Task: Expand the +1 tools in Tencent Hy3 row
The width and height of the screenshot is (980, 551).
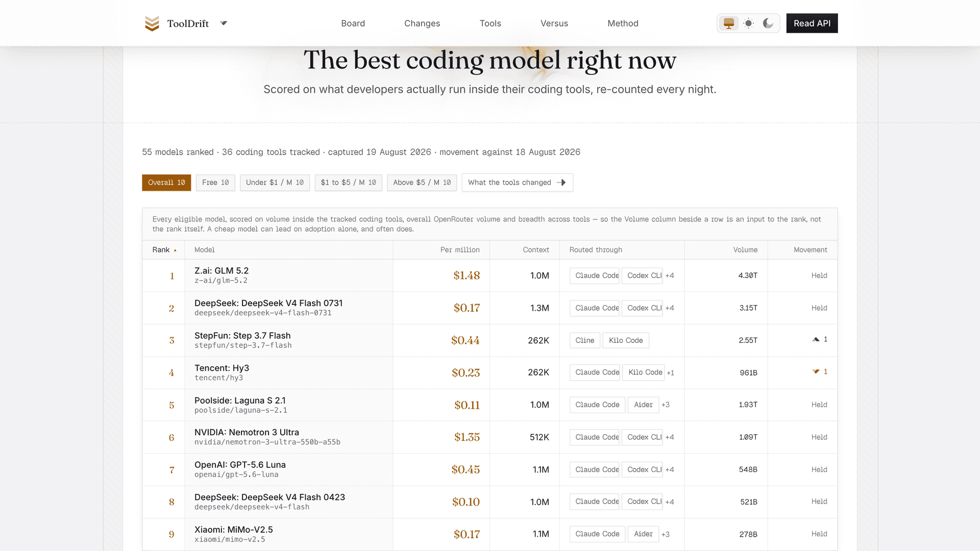Action: point(671,373)
